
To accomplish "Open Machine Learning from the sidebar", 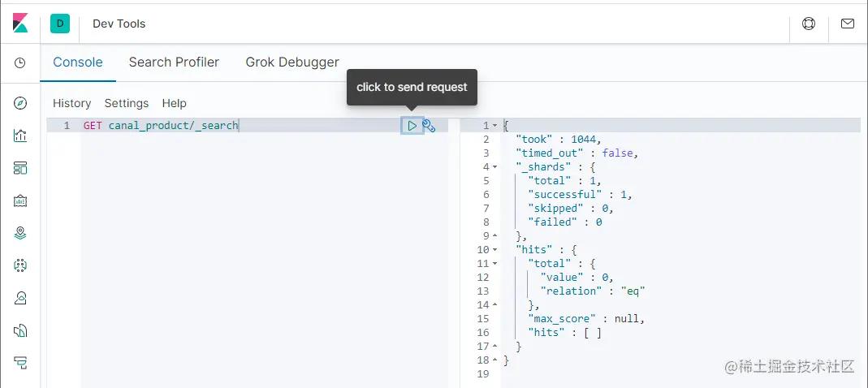I will click(20, 265).
